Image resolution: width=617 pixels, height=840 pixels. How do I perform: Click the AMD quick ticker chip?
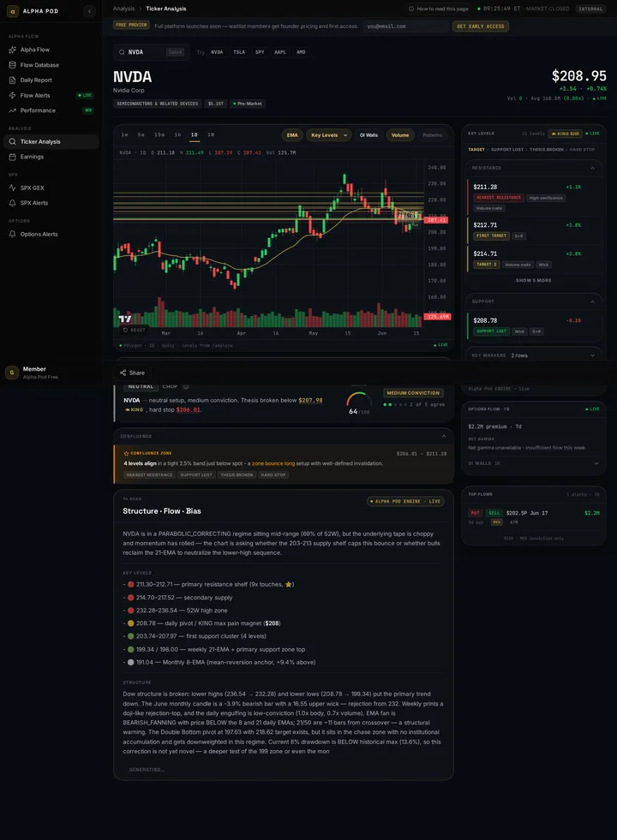tap(301, 52)
